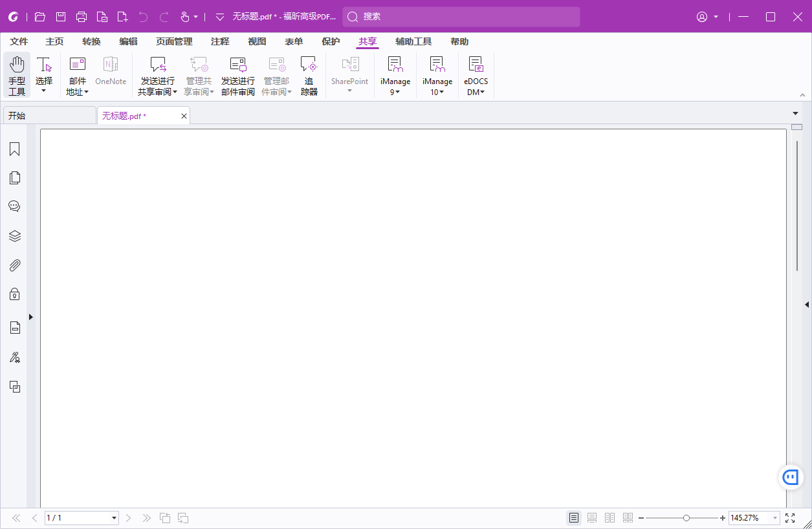Enable facing two-page view mode

(609, 518)
